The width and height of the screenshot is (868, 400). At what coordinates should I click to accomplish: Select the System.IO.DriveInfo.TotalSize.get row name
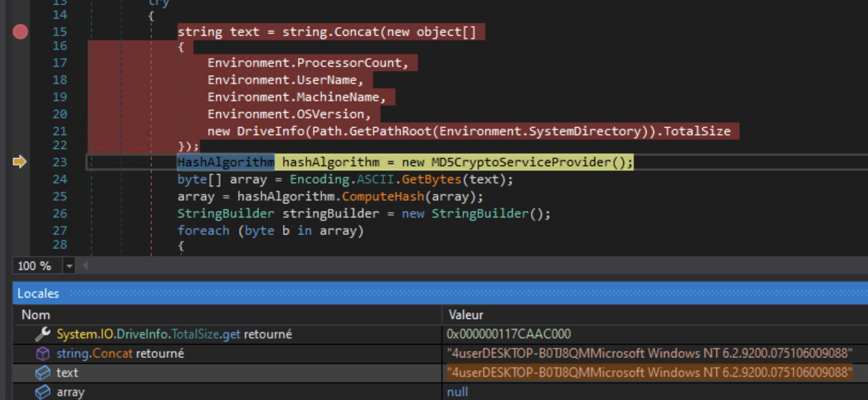click(174, 334)
